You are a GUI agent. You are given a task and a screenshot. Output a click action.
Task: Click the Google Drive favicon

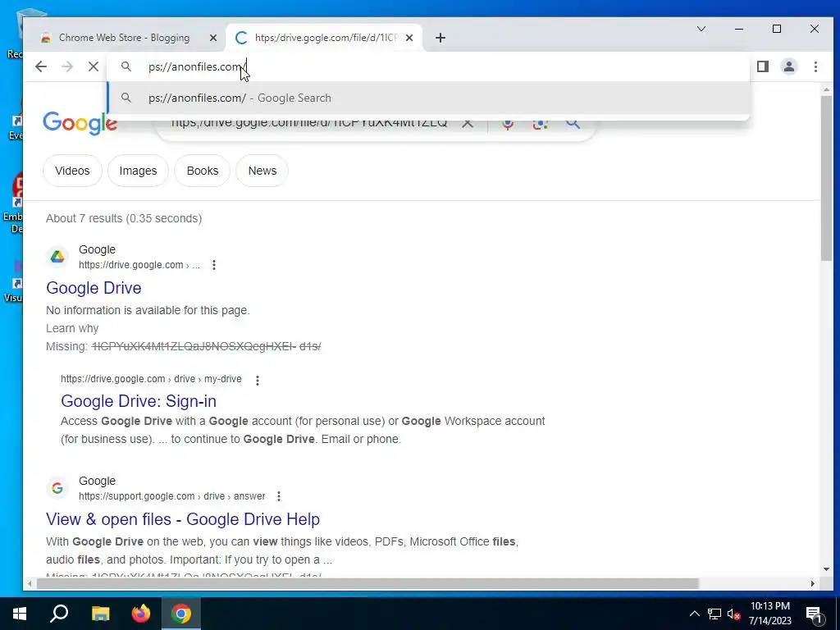coord(57,257)
